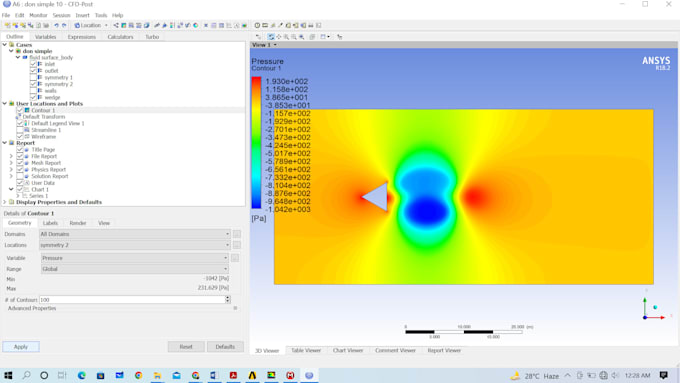The image size is (680, 383).
Task: Open the Tools menu
Action: [x=101, y=15]
